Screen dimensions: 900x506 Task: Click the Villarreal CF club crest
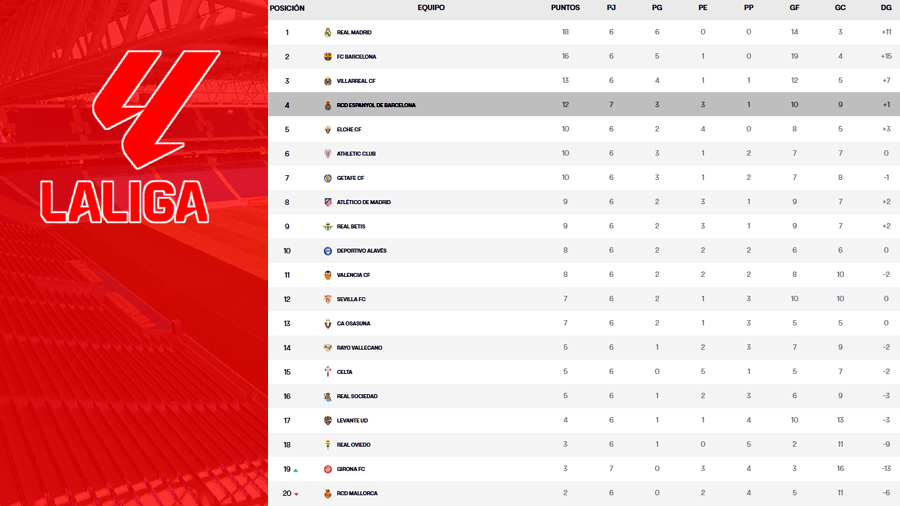pyautogui.click(x=328, y=81)
